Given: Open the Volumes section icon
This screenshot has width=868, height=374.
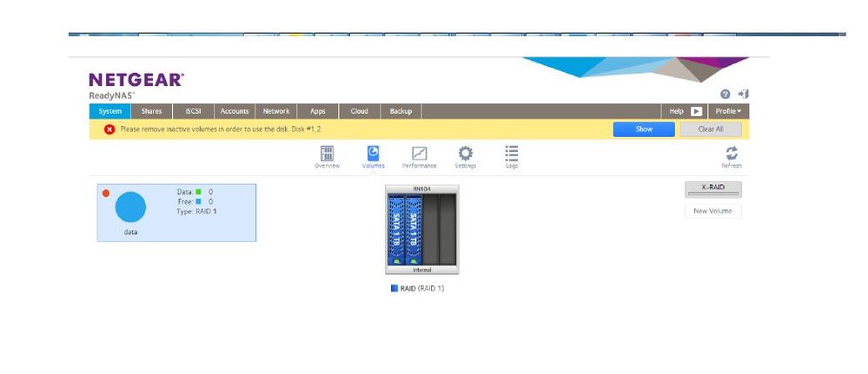Looking at the screenshot, I should coord(374,154).
